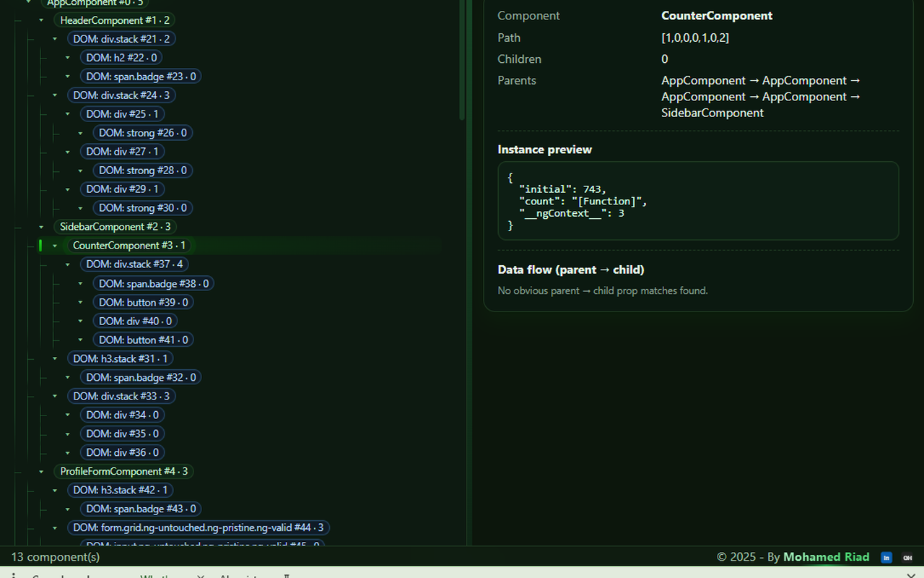
Task: Click the Parents breadcrumb value text
Action: [x=762, y=97]
